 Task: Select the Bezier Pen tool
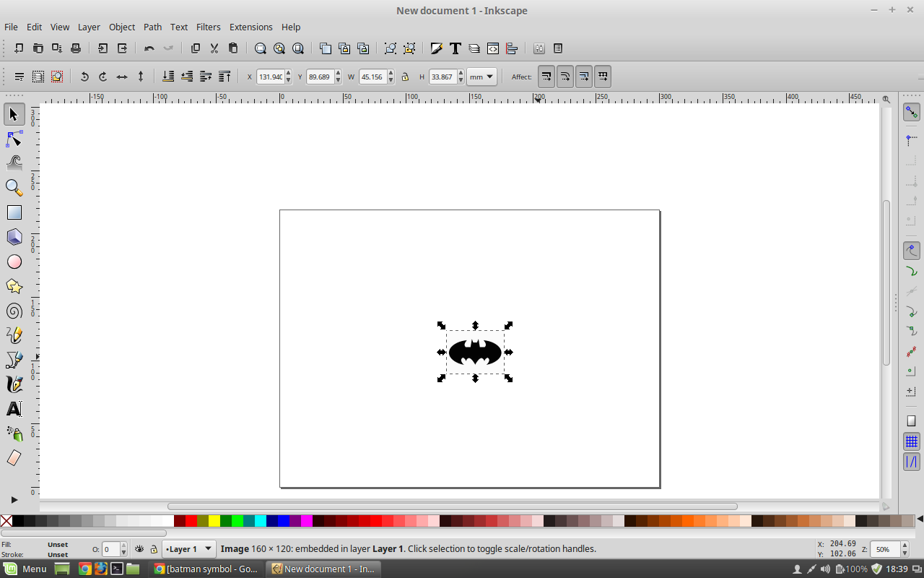(x=14, y=360)
